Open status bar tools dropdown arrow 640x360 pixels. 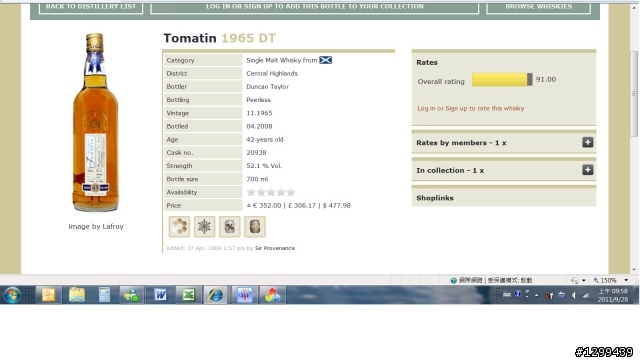pos(584,280)
